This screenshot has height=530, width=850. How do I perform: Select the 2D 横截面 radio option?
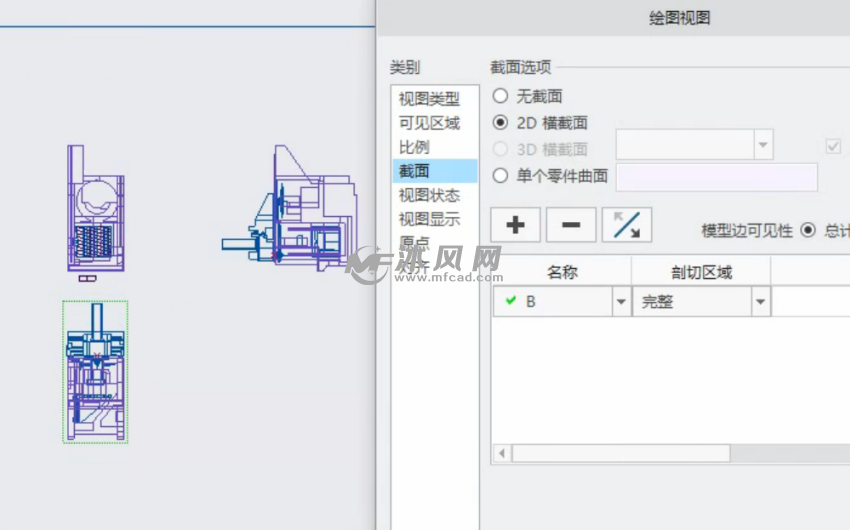(500, 122)
